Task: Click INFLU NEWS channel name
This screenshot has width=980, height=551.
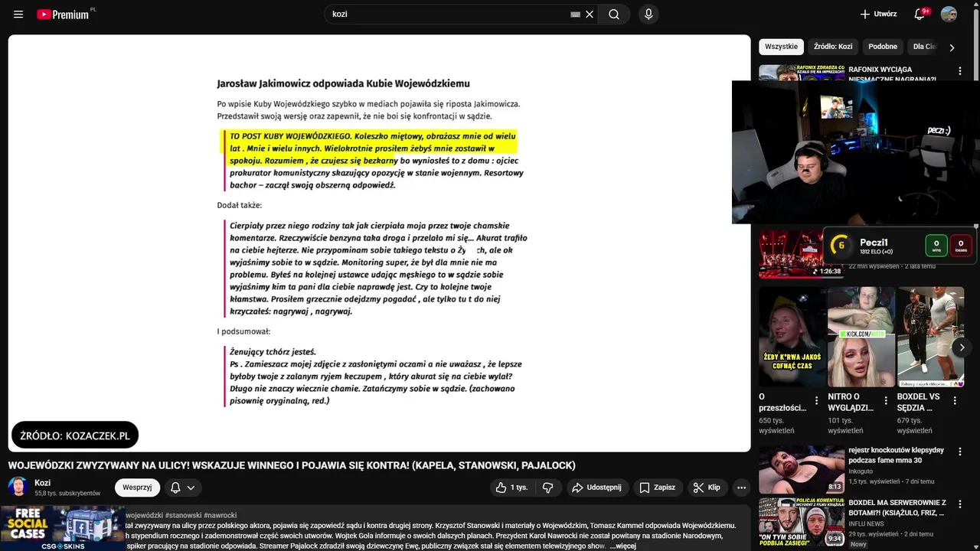Action: point(866,524)
